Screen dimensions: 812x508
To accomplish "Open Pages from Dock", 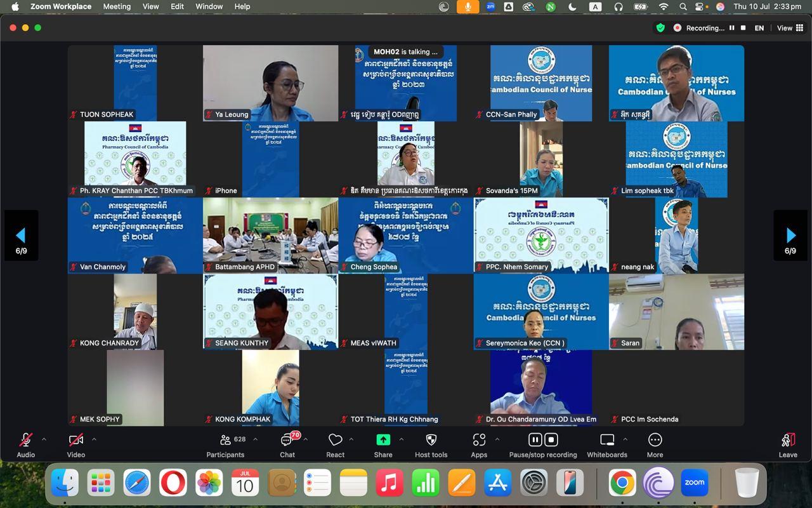I will point(462,483).
